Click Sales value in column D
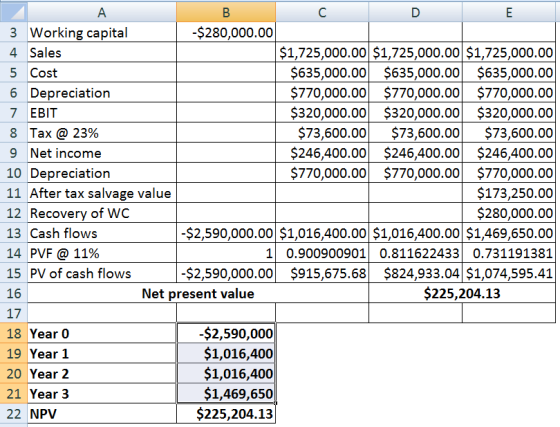The height and width of the screenshot is (427, 560). tap(415, 52)
